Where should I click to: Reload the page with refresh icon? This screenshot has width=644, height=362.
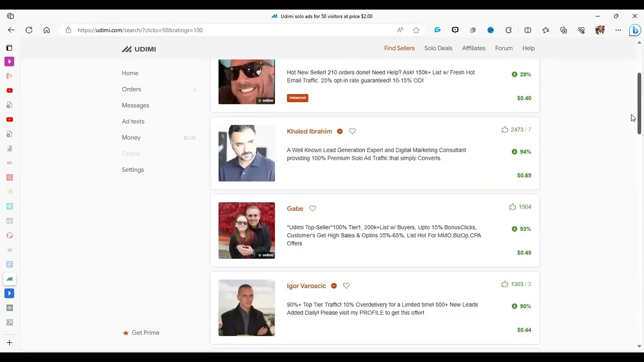[x=29, y=30]
